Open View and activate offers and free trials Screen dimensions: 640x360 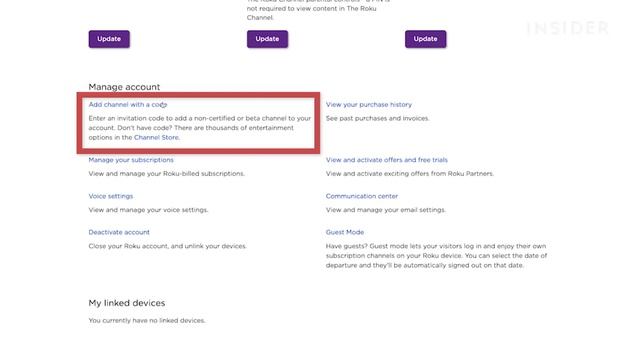click(x=387, y=160)
